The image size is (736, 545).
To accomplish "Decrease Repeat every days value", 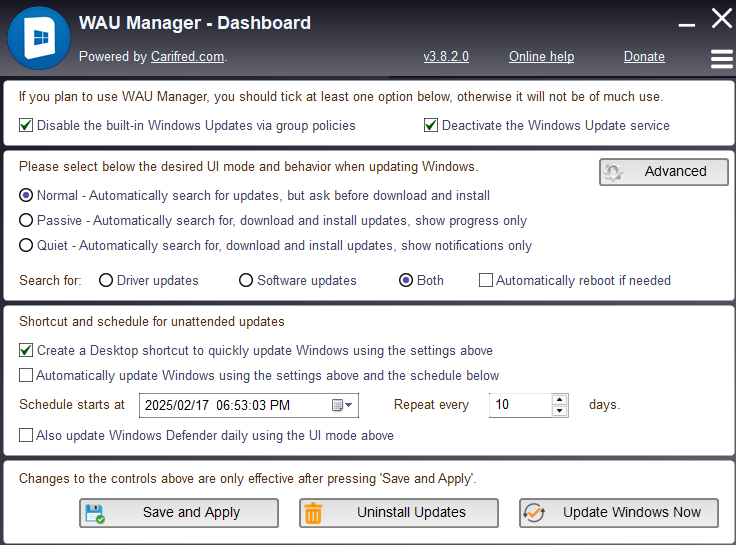I will 560,411.
